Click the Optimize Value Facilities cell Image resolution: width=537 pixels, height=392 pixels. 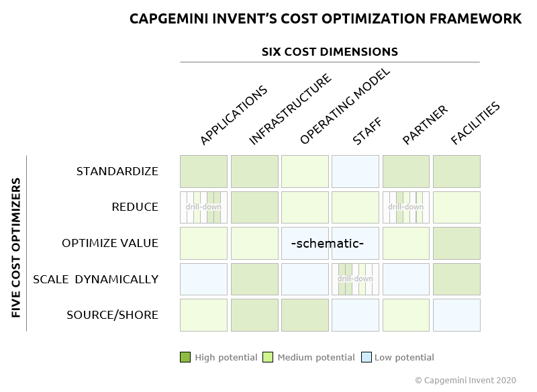pos(456,243)
